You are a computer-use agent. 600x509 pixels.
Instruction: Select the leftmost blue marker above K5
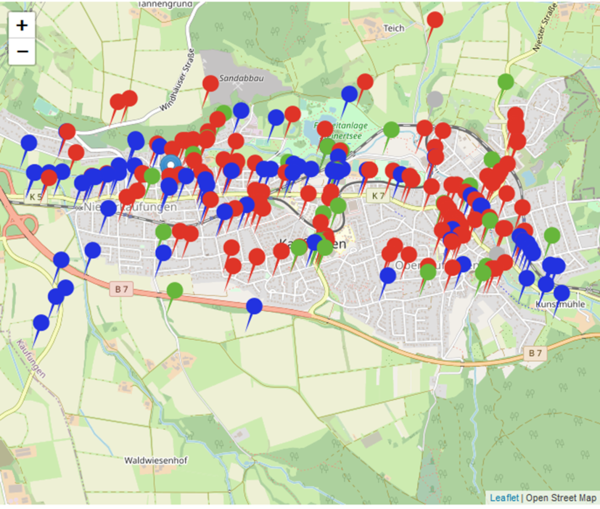[28, 144]
